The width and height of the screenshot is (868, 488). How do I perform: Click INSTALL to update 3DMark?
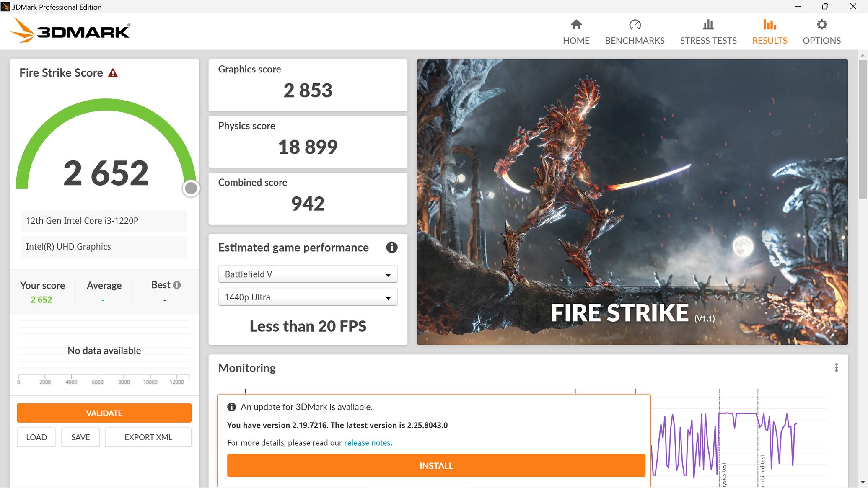click(436, 466)
